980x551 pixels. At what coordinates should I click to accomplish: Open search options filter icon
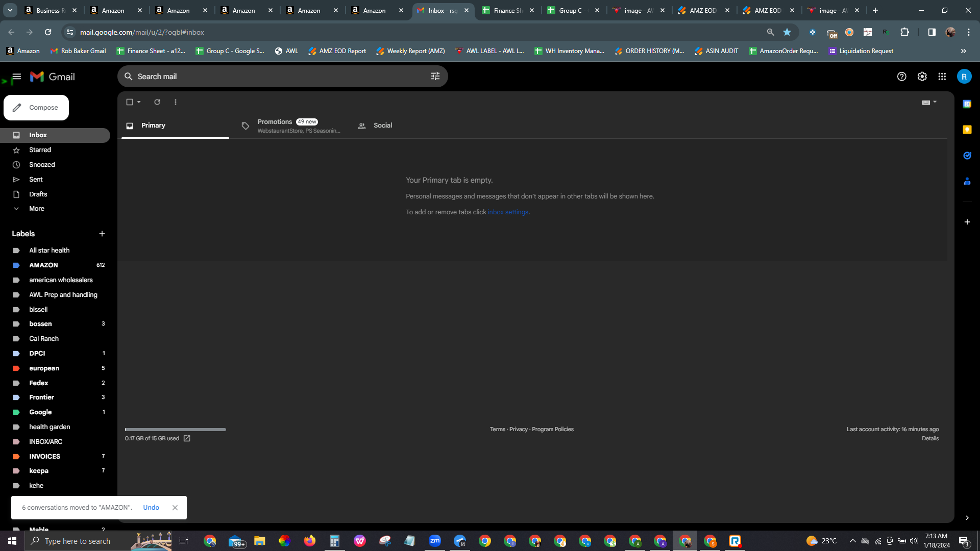coord(435,77)
